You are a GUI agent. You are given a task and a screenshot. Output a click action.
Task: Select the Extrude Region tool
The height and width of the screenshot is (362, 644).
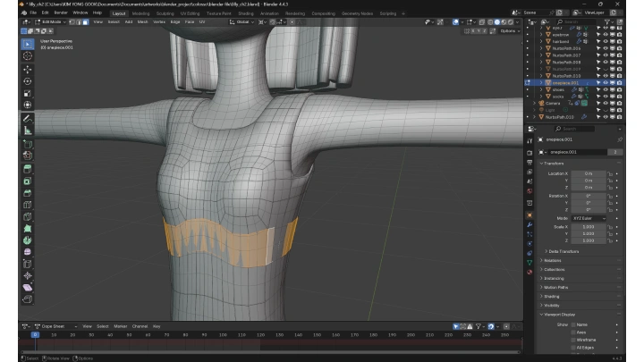[28, 169]
